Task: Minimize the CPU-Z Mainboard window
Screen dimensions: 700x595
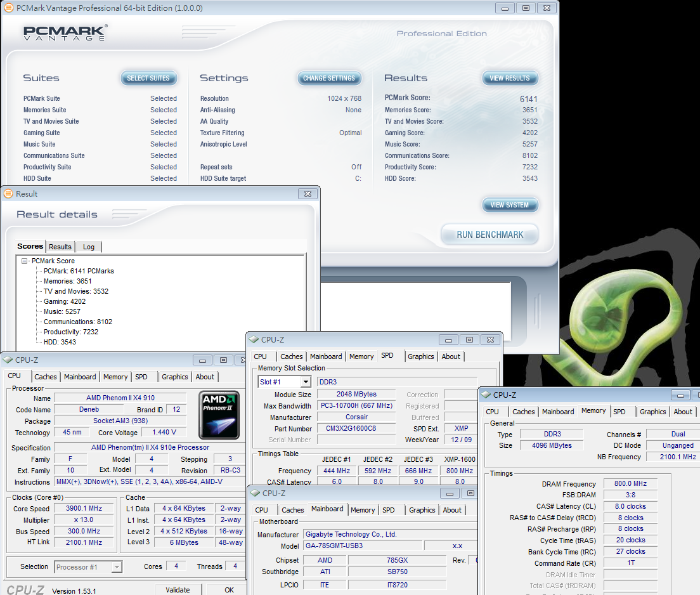Action: click(450, 494)
